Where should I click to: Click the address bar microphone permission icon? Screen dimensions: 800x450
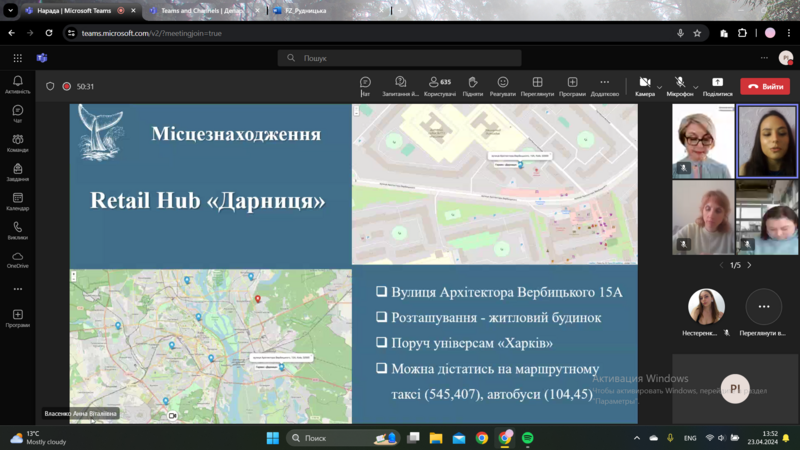[x=680, y=33]
